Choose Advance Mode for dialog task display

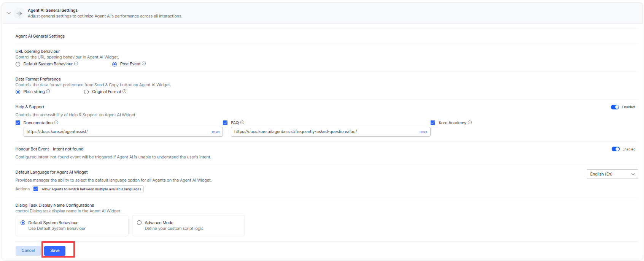pos(139,223)
